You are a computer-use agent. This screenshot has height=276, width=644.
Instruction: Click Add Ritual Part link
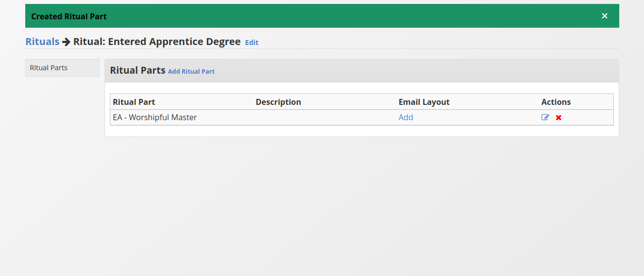coord(191,71)
